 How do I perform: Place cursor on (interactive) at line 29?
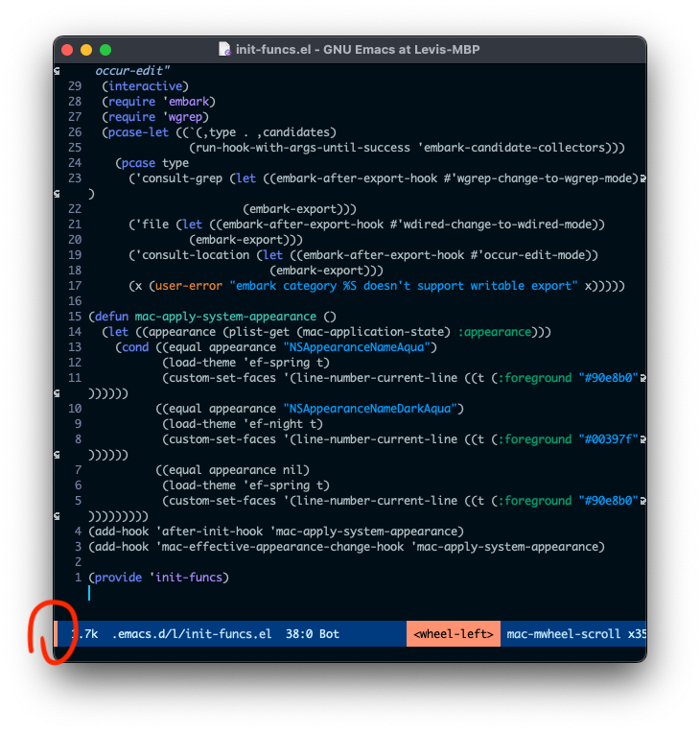click(146, 86)
